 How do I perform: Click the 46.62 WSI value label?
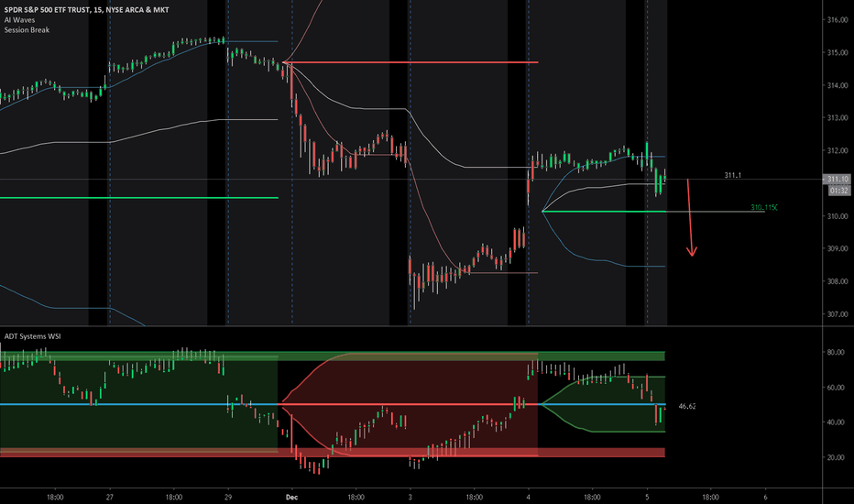click(x=687, y=407)
